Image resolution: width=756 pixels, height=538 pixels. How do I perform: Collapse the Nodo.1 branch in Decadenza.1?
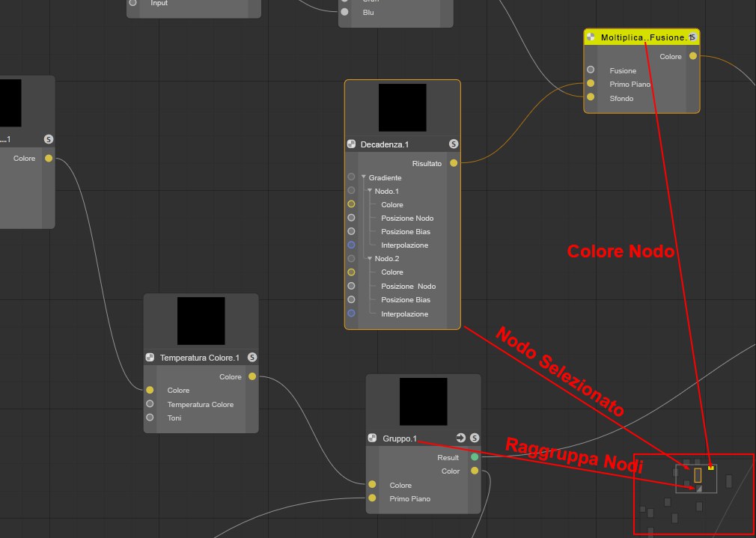(x=370, y=191)
